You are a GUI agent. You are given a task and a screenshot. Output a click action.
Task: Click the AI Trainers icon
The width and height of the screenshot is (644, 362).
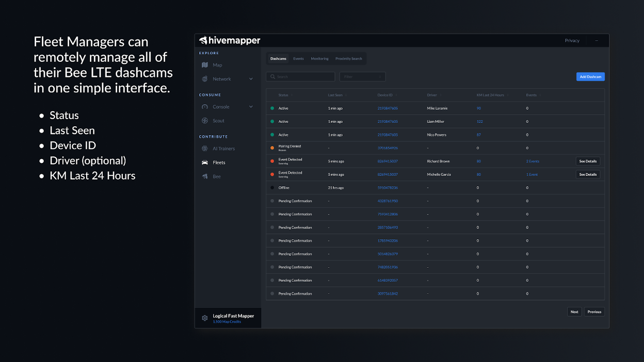[205, 149]
